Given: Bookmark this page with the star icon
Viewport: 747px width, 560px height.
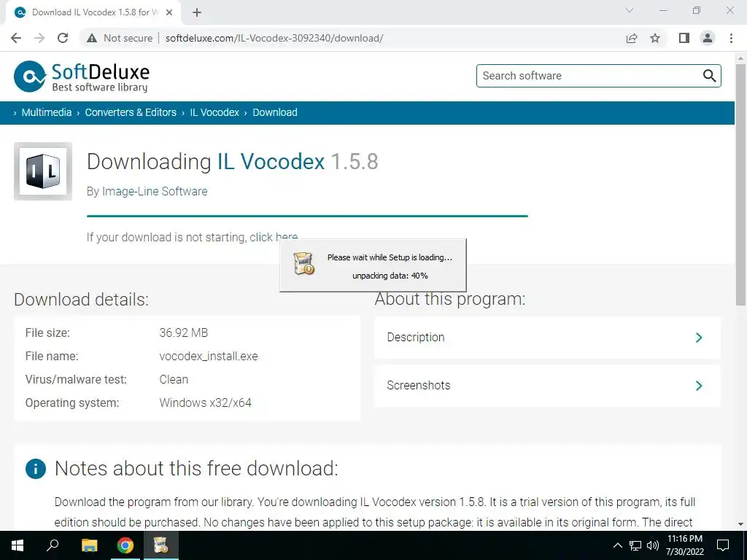Looking at the screenshot, I should point(655,38).
